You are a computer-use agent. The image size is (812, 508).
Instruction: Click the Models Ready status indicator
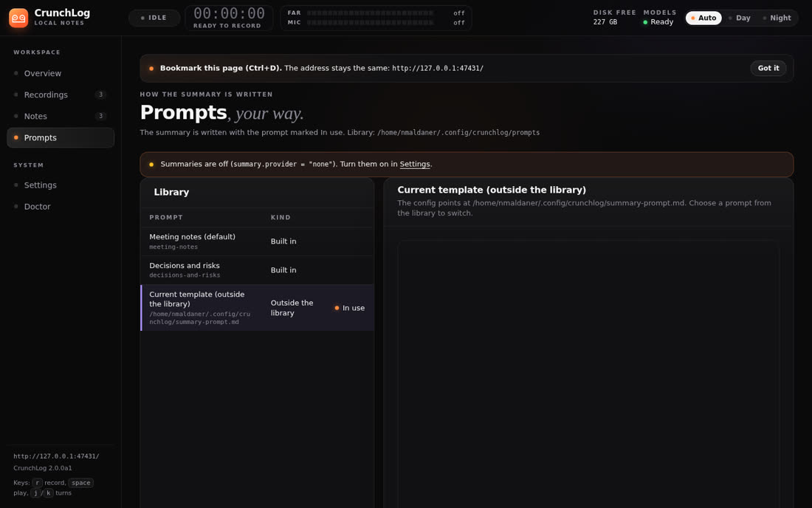658,22
